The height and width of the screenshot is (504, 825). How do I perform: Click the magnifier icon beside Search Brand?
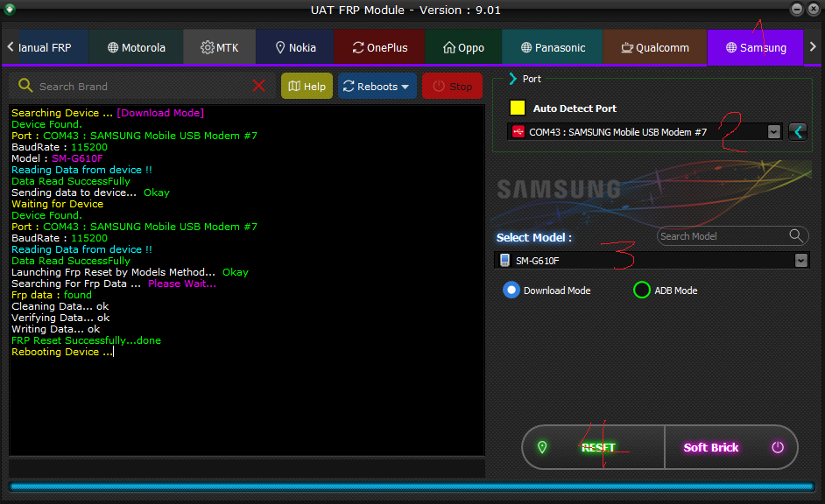click(25, 85)
